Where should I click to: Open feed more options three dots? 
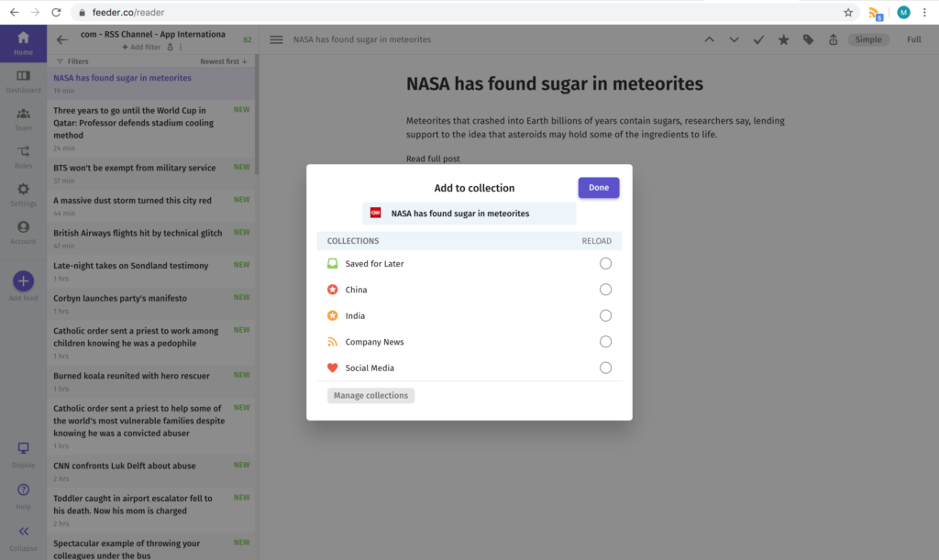[181, 48]
